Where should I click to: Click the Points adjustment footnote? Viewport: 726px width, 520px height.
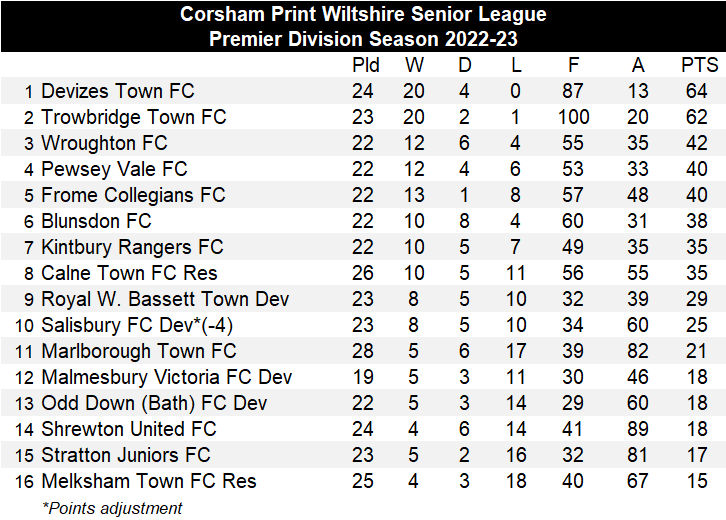click(112, 507)
